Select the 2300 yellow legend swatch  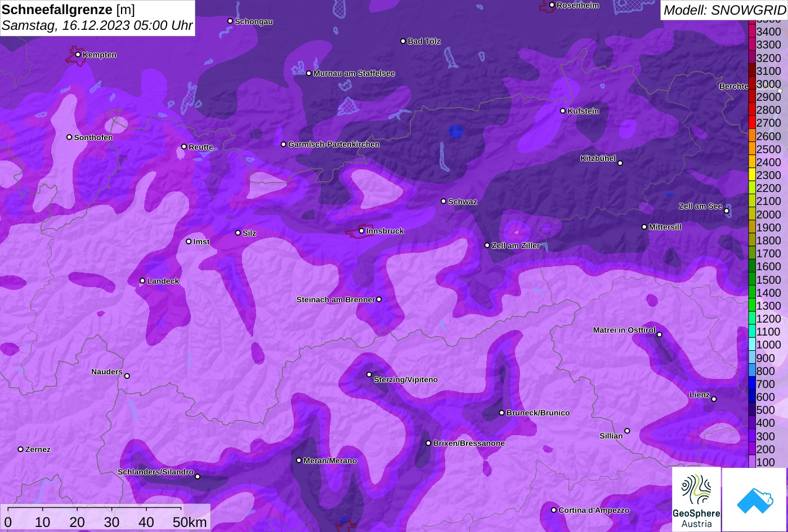(x=751, y=175)
